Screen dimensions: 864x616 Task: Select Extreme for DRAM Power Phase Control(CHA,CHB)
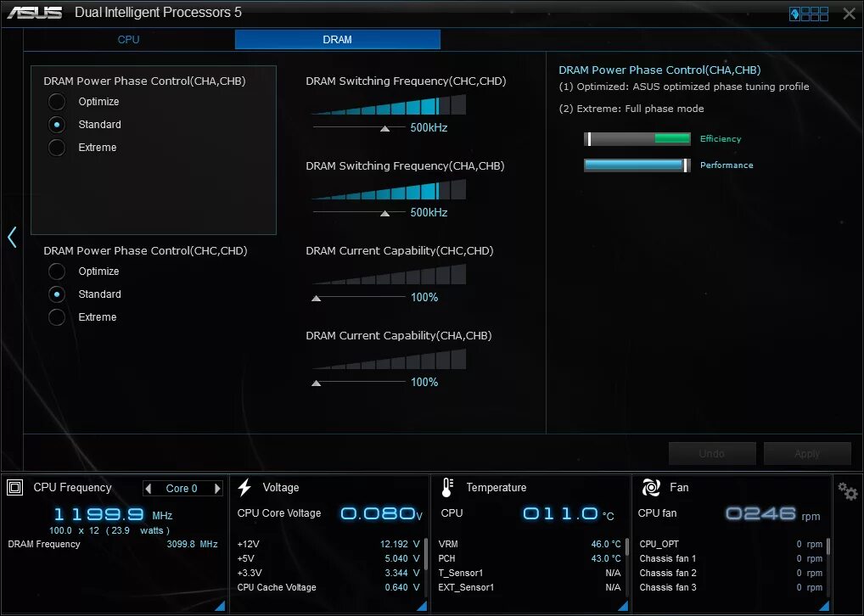tap(57, 148)
